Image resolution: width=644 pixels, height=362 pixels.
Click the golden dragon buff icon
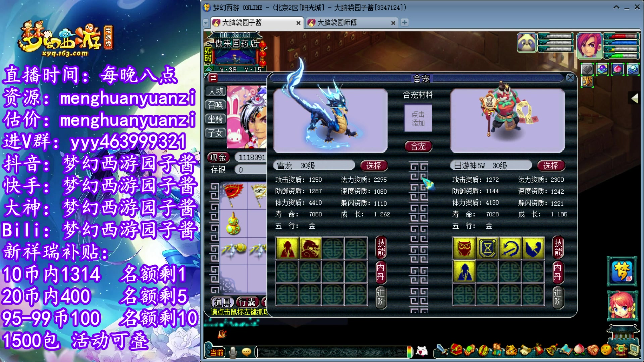[587, 81]
